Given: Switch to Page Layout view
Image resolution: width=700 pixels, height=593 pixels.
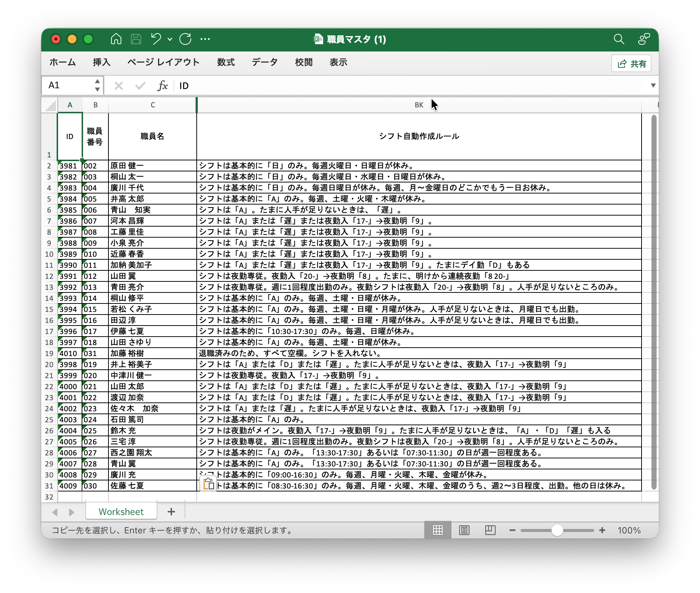Looking at the screenshot, I should click(x=464, y=530).
